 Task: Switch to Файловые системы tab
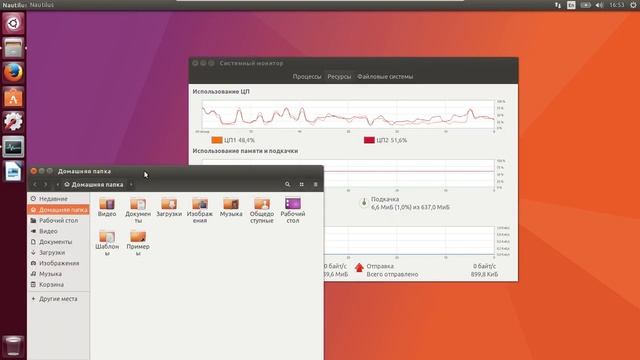pos(385,76)
